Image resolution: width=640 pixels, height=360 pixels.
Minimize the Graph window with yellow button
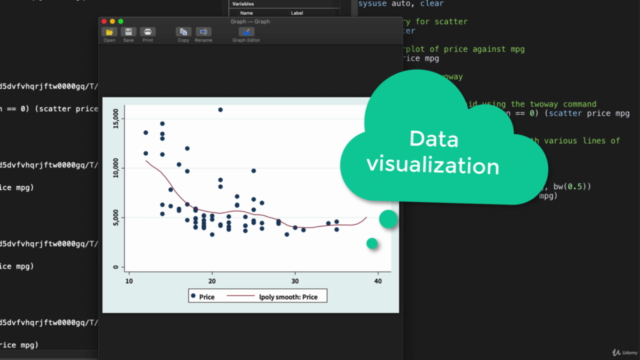pyautogui.click(x=112, y=21)
